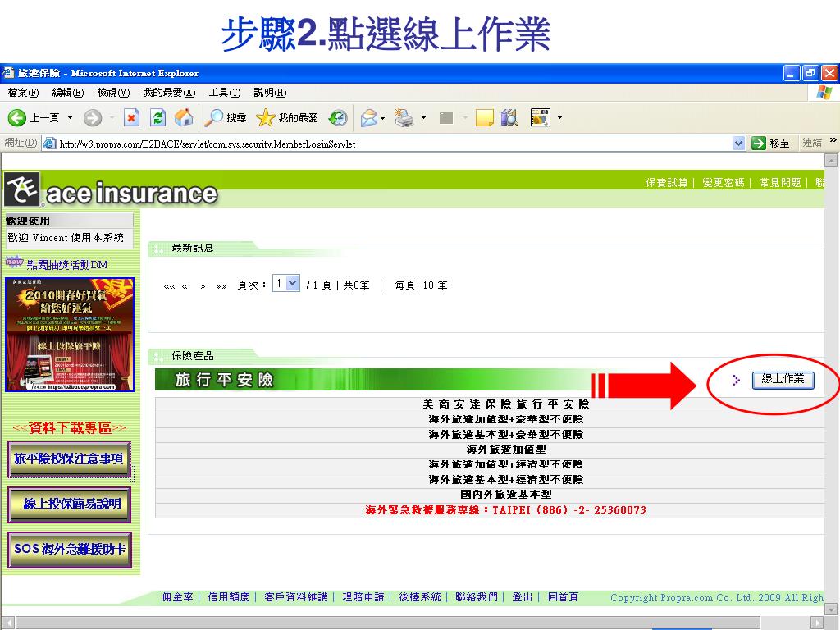Click the 旅平險投保注意事項 button
This screenshot has height=630, width=840.
pyautogui.click(x=69, y=459)
